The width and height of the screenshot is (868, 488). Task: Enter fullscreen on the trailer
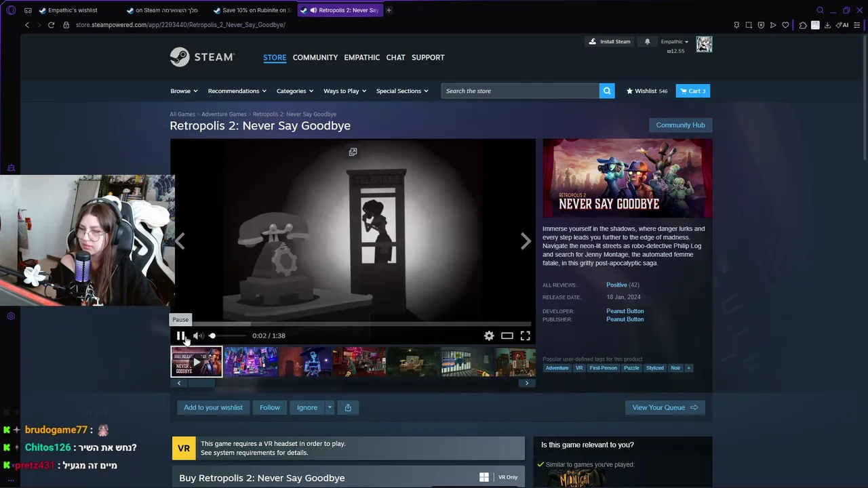525,335
